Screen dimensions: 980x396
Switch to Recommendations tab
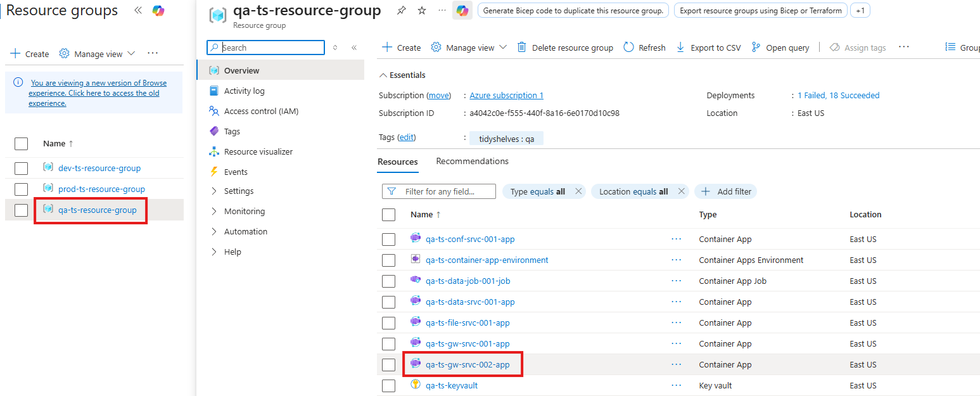[x=472, y=161]
